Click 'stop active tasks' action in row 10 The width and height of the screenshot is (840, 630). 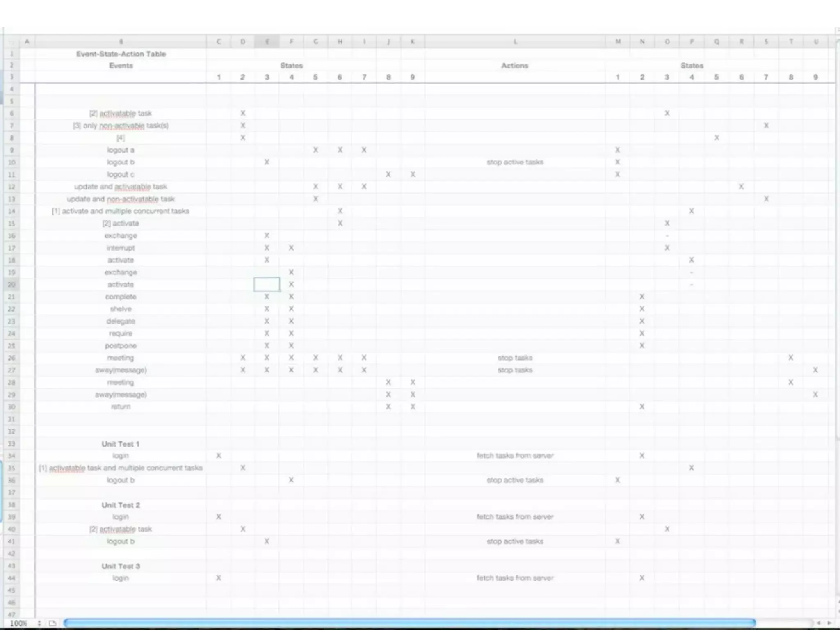point(515,162)
